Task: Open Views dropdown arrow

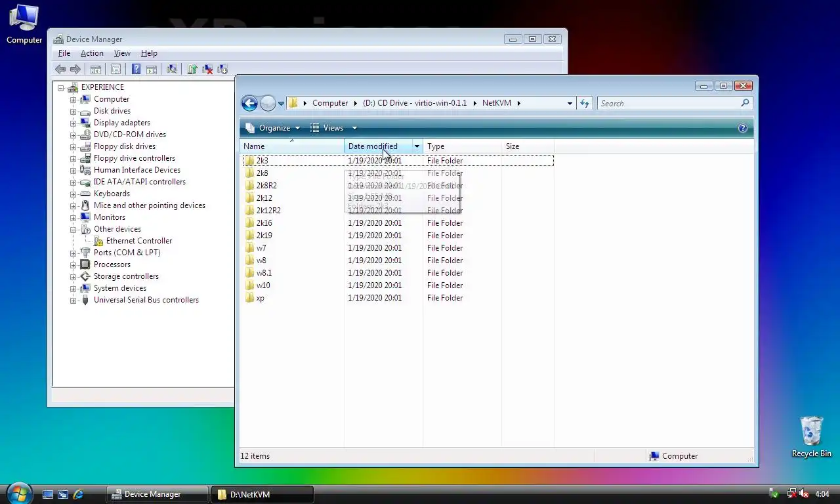Action: [x=354, y=128]
